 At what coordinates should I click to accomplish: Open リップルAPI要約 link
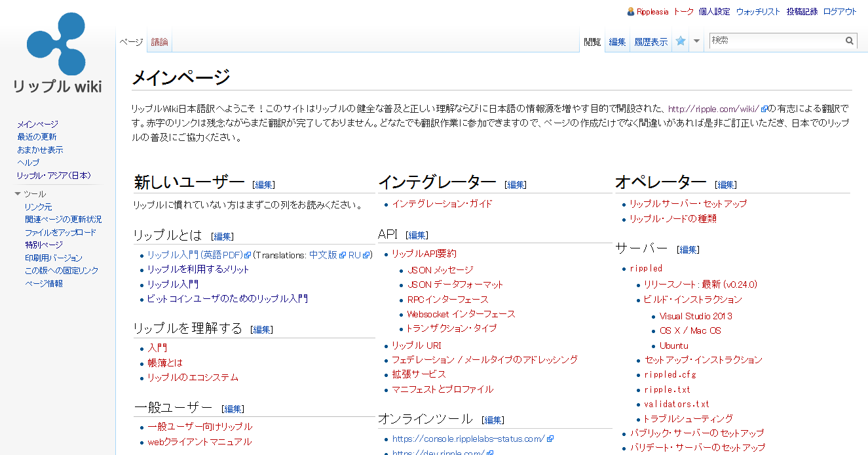tap(424, 254)
